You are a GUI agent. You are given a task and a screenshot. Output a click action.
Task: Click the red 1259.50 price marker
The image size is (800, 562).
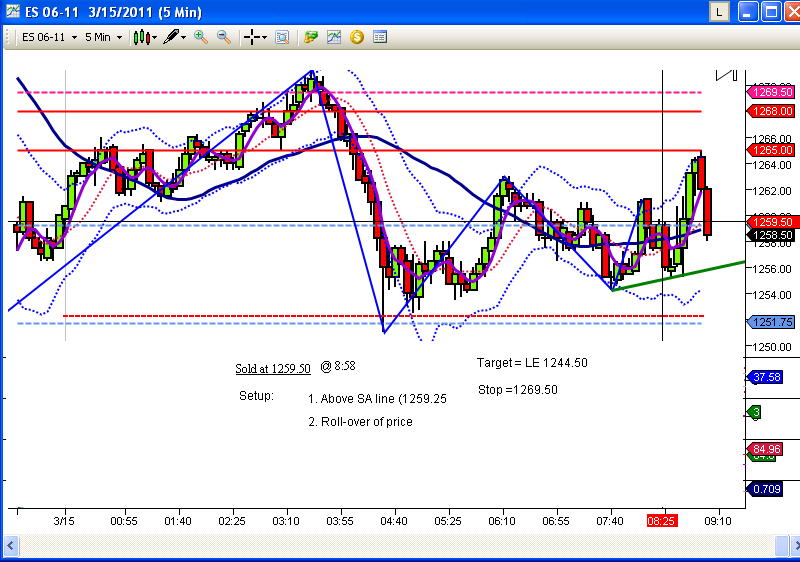click(771, 222)
